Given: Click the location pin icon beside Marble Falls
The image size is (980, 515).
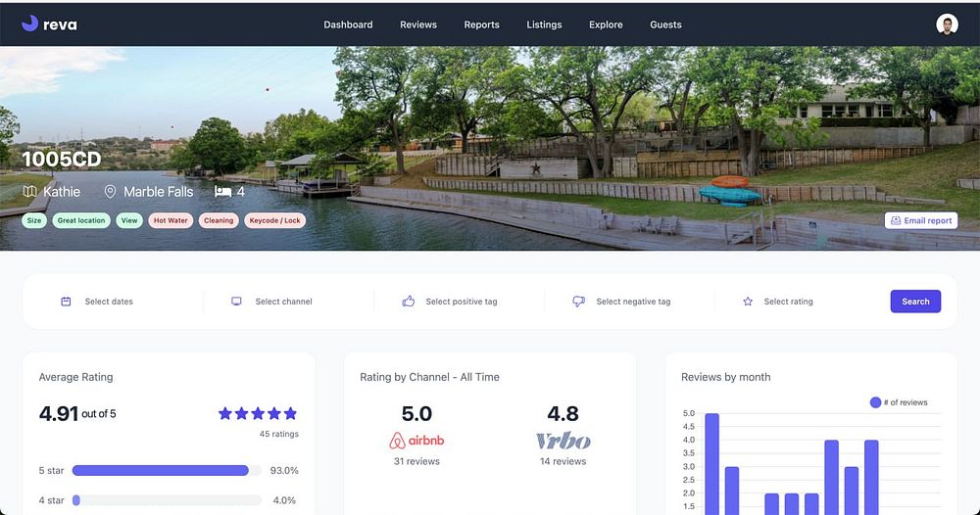Looking at the screenshot, I should [110, 192].
